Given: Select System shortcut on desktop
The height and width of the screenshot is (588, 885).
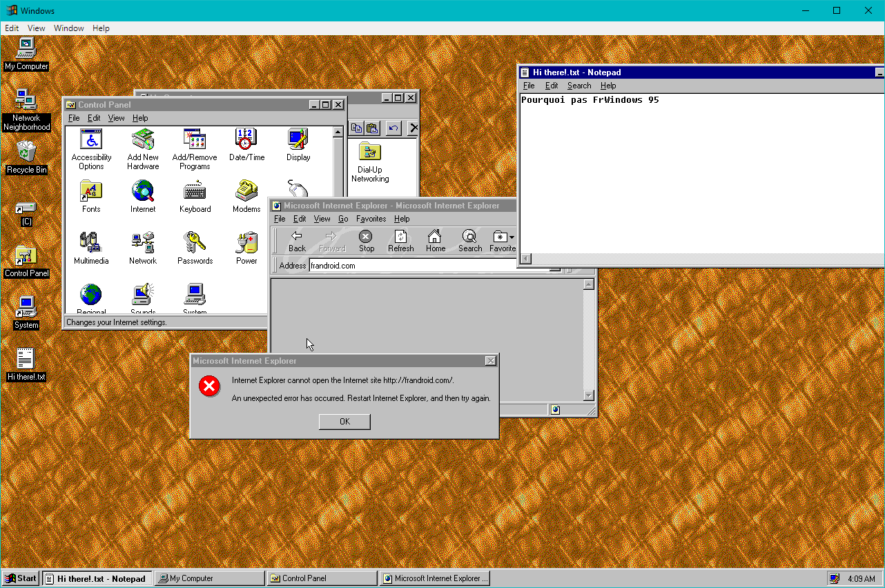Looking at the screenshot, I should coord(26,313).
